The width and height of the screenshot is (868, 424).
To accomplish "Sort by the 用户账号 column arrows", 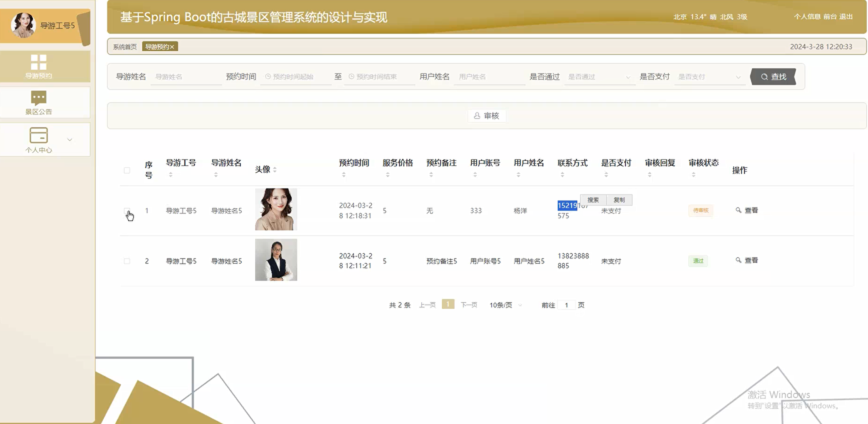I will click(x=475, y=174).
